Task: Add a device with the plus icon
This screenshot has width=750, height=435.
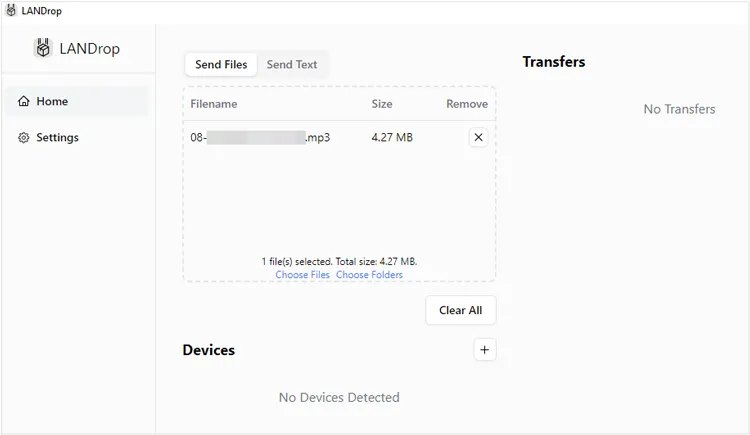Action: tap(485, 350)
